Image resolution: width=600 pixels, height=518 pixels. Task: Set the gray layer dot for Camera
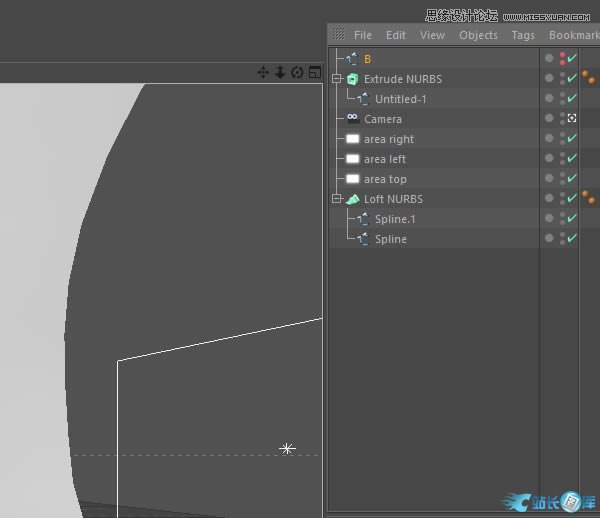[549, 118]
